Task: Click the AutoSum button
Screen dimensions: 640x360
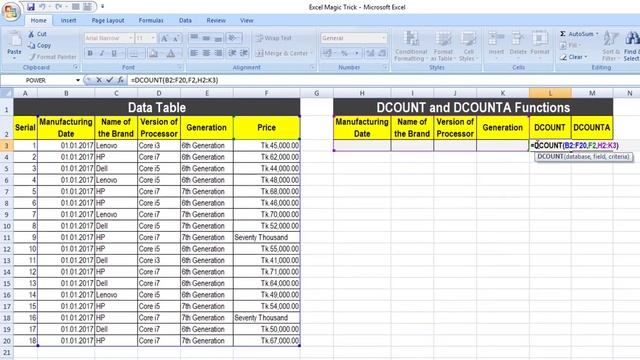Action: [x=578, y=34]
